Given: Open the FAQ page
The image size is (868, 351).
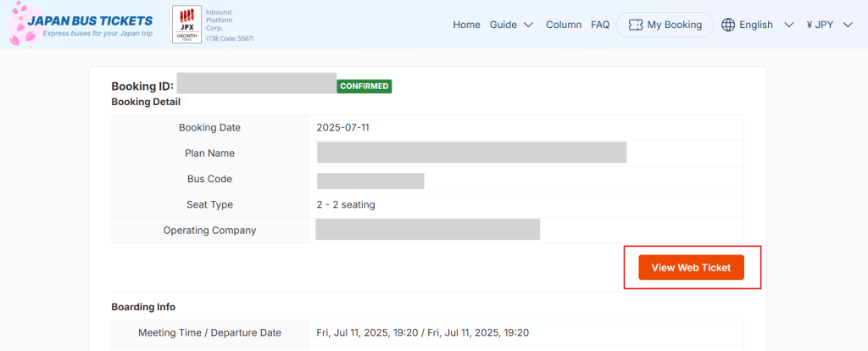Looking at the screenshot, I should click(600, 25).
